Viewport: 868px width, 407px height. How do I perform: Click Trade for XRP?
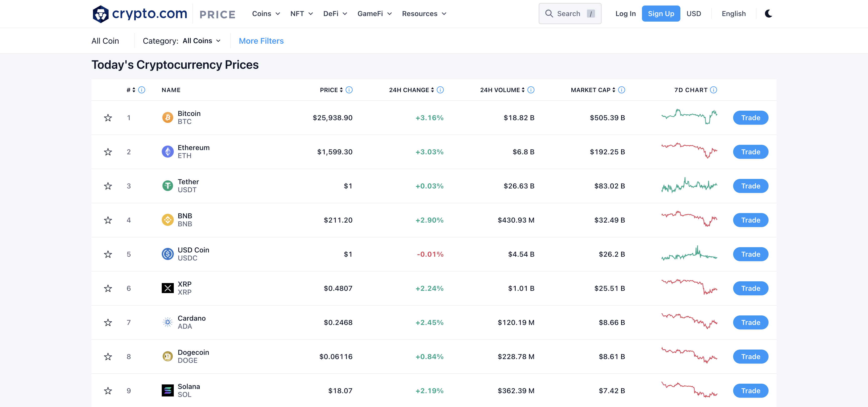750,288
